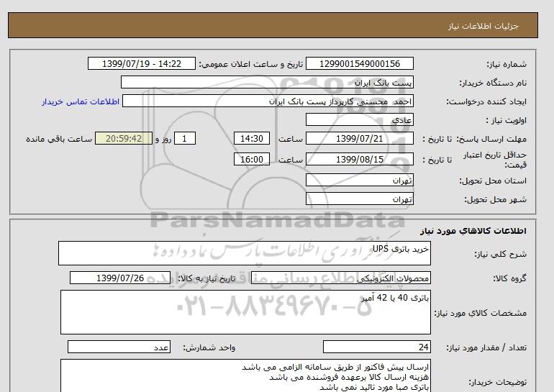554x392 pixels.
Task: Click label مهلت ارسال پاسخ
Action: [x=492, y=139]
